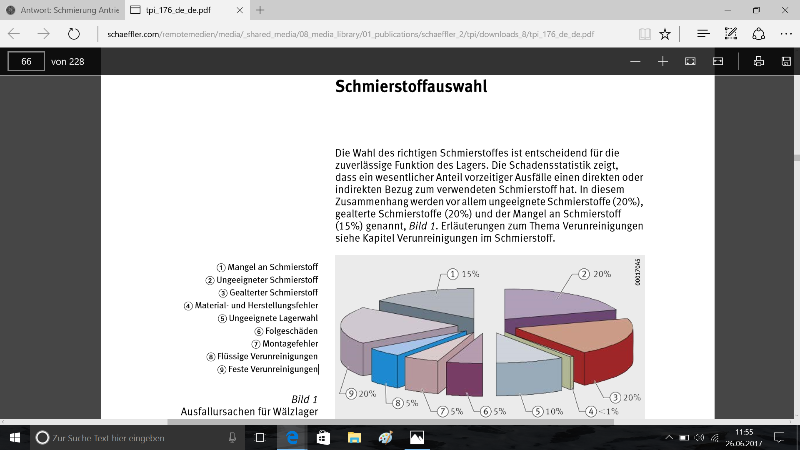Click legend text Feste Verunreinigungen
Screen dimensions: 800x450
coord(272,369)
